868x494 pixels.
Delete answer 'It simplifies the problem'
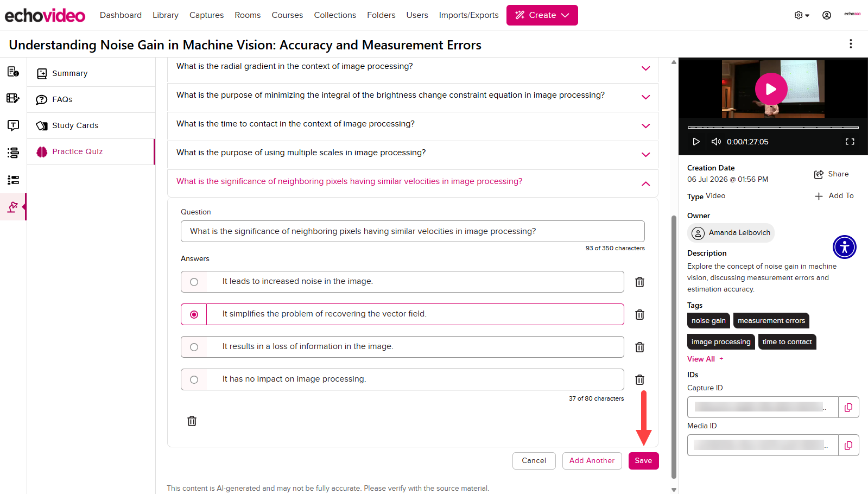pyautogui.click(x=640, y=314)
